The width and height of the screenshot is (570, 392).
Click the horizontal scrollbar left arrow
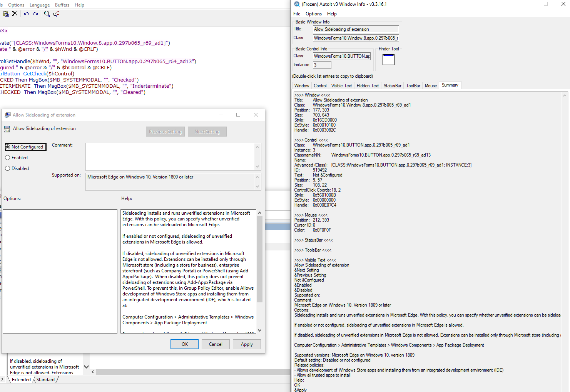[x=93, y=372]
